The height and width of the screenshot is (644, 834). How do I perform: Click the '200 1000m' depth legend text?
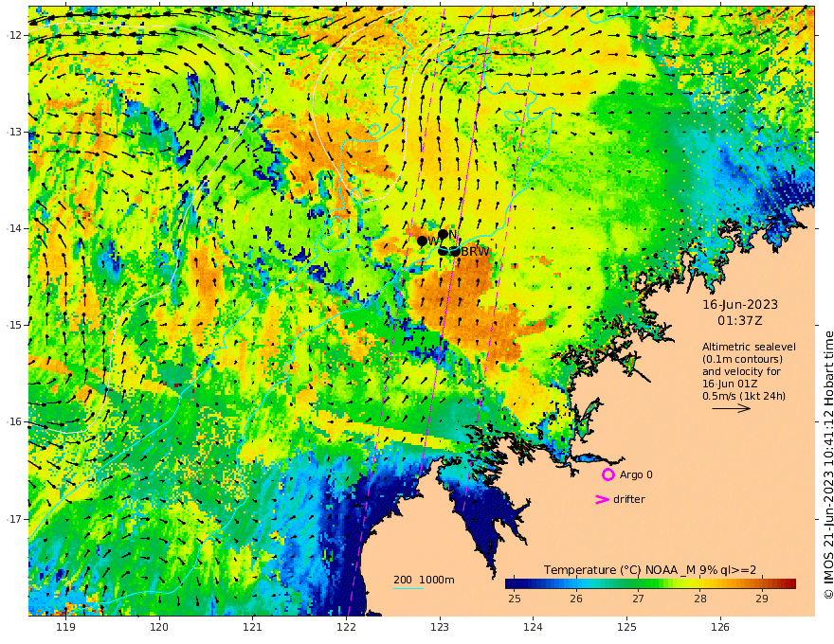[x=424, y=580]
